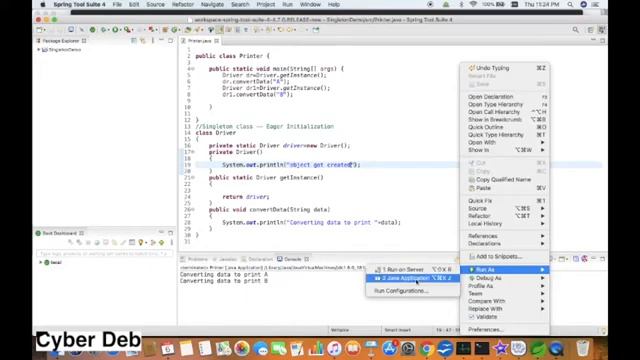This screenshot has height=360, width=640.
Task: Click the Wi-Fi icon in menu bar
Action: click(x=473, y=4)
